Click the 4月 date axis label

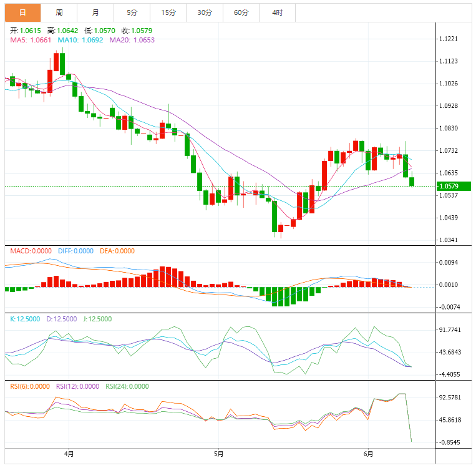click(x=69, y=454)
